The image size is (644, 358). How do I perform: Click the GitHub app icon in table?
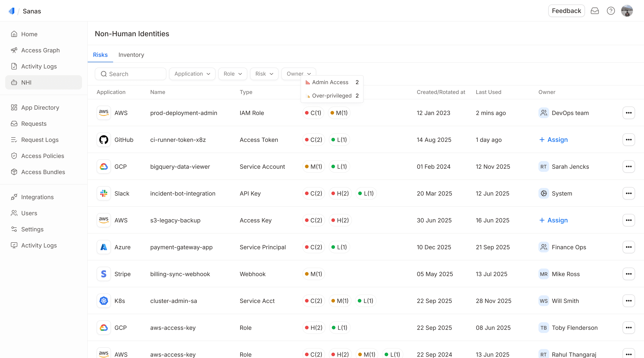pos(104,140)
